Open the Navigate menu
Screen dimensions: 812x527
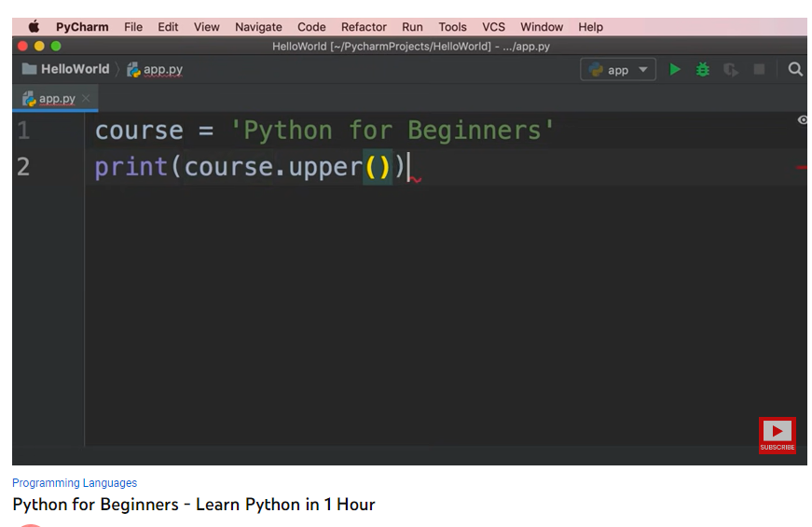[x=258, y=27]
